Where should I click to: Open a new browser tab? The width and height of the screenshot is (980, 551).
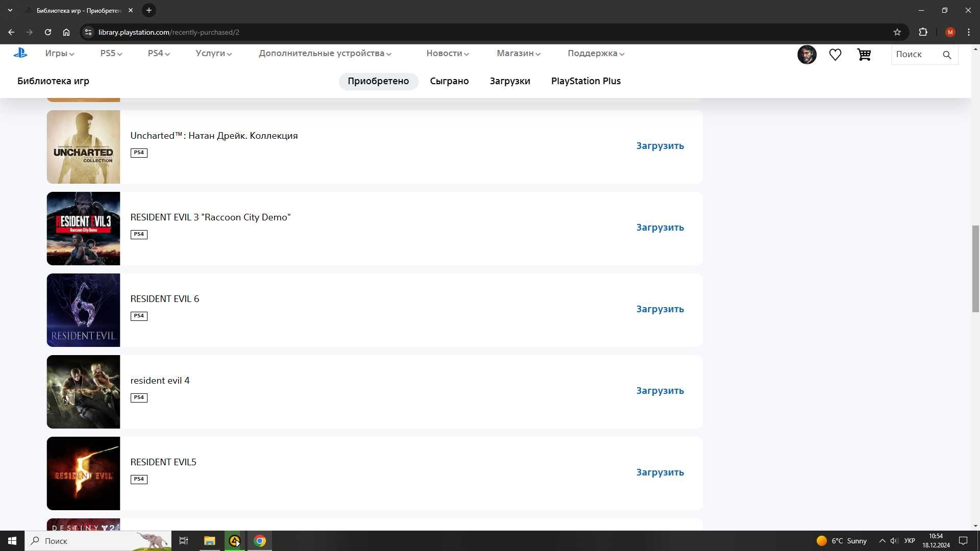(149, 10)
